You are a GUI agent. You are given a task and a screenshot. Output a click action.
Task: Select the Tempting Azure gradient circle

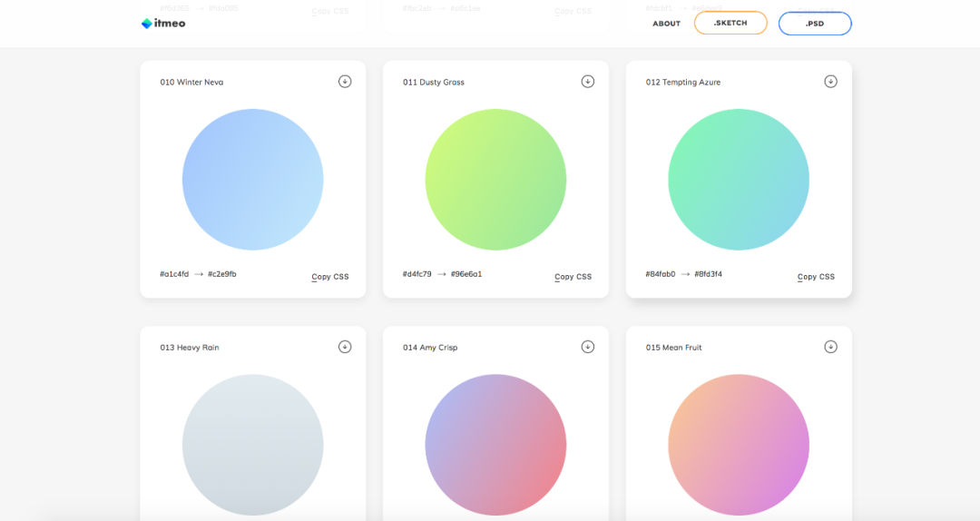739,180
